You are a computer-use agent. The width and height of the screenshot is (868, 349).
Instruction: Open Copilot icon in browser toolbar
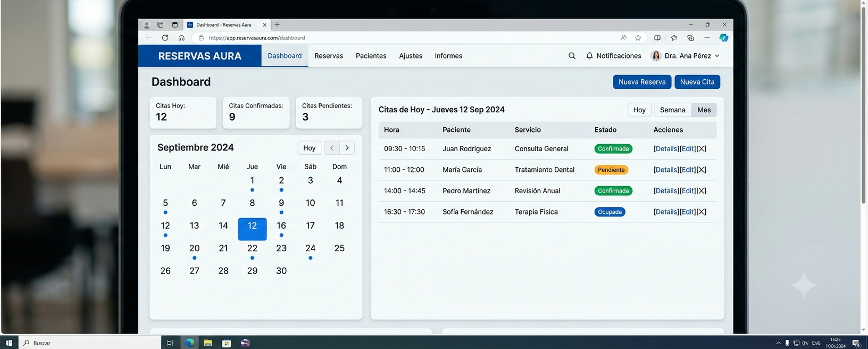pos(724,38)
